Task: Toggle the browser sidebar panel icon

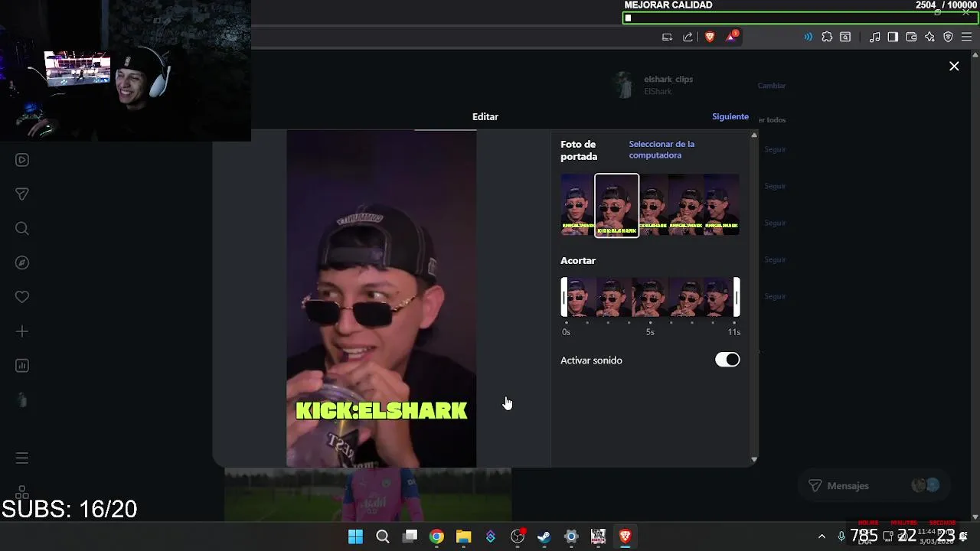Action: pos(893,37)
